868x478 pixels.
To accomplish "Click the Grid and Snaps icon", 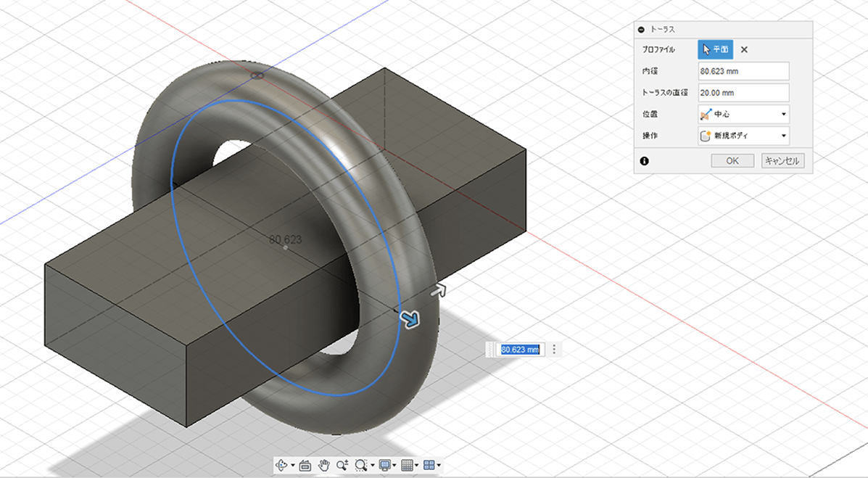I will pos(407,465).
